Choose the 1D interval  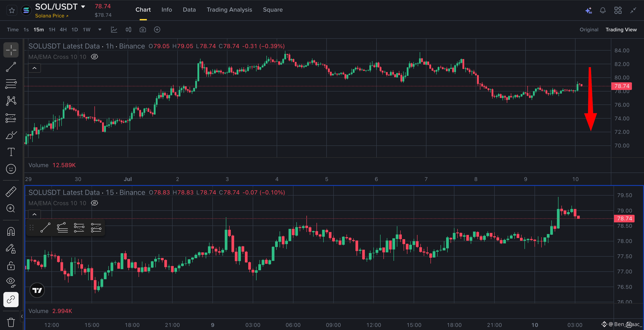point(75,30)
